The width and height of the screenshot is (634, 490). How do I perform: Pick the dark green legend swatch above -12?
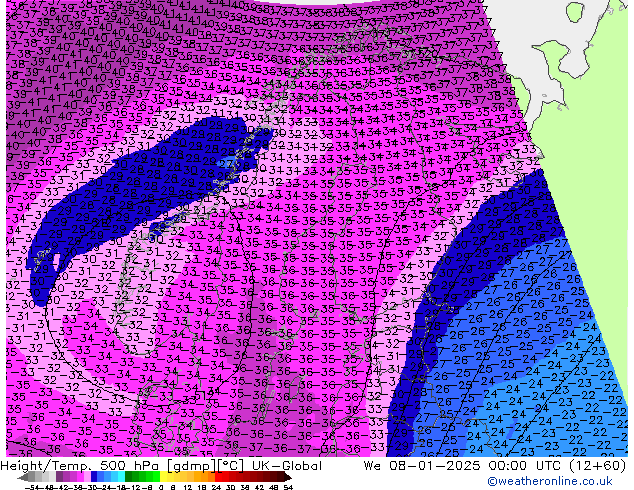pyautogui.click(x=129, y=477)
